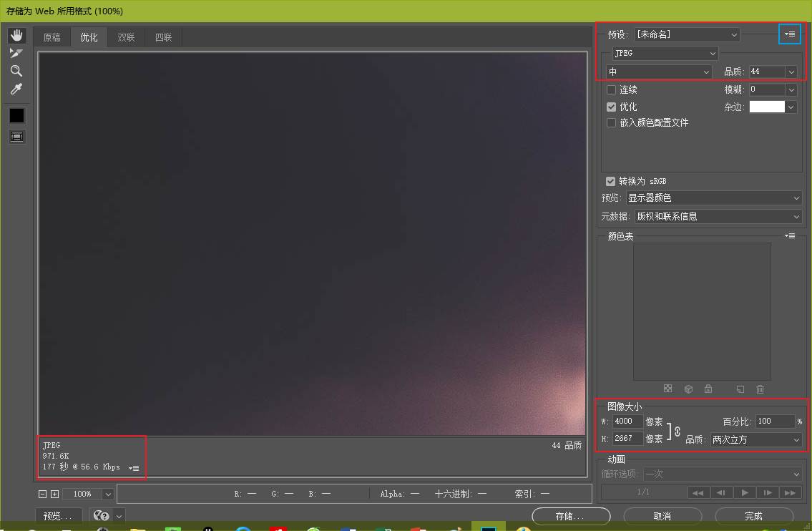Open the preview info menu beside 56.6 Kbps
This screenshot has width=812, height=531.
pyautogui.click(x=134, y=468)
